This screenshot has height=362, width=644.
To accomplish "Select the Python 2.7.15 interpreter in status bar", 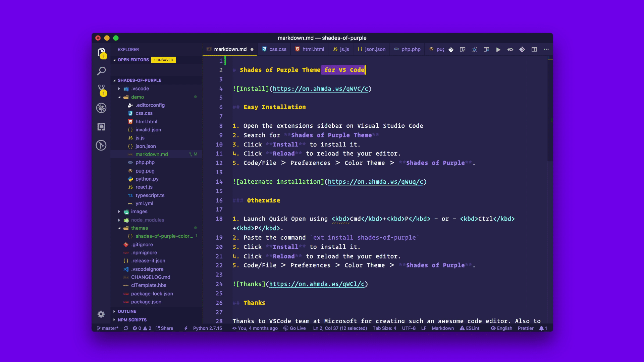I will (x=207, y=328).
